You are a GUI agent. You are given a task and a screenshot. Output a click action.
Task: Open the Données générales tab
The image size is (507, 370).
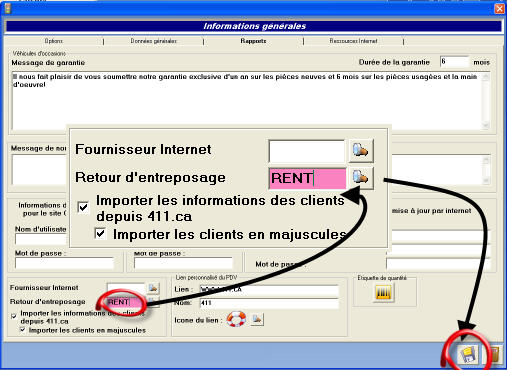pyautogui.click(x=154, y=41)
